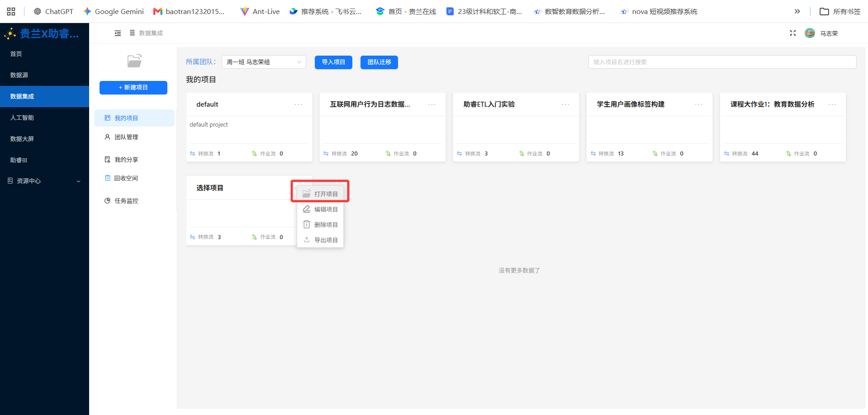The image size is (868, 415).
Task: Click the 马志荣 username
Action: 829,33
